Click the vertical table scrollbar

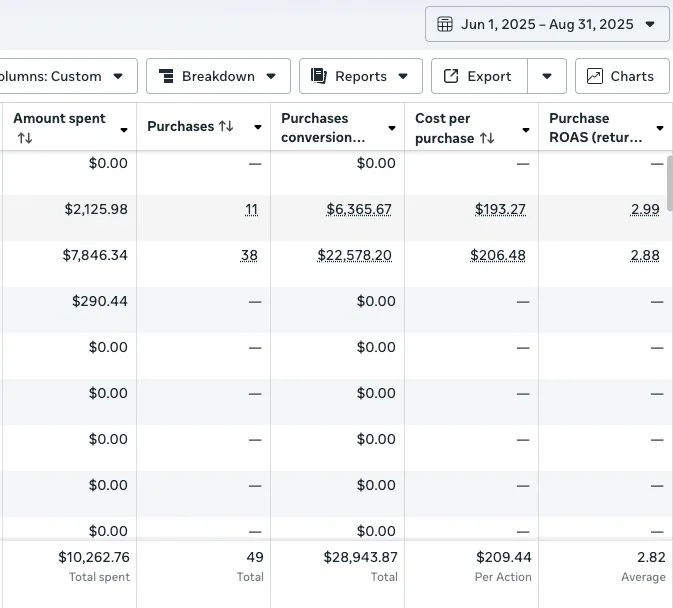pyautogui.click(x=669, y=183)
